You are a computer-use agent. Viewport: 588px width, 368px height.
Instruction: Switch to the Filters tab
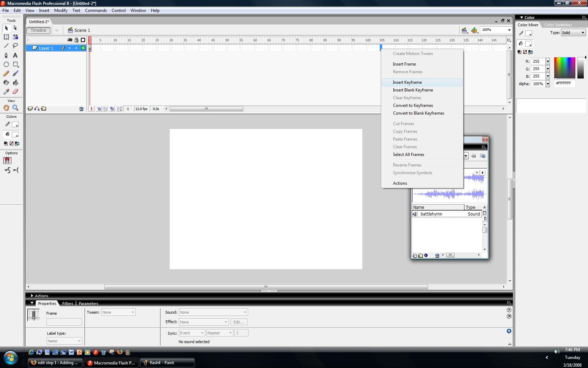(67, 303)
